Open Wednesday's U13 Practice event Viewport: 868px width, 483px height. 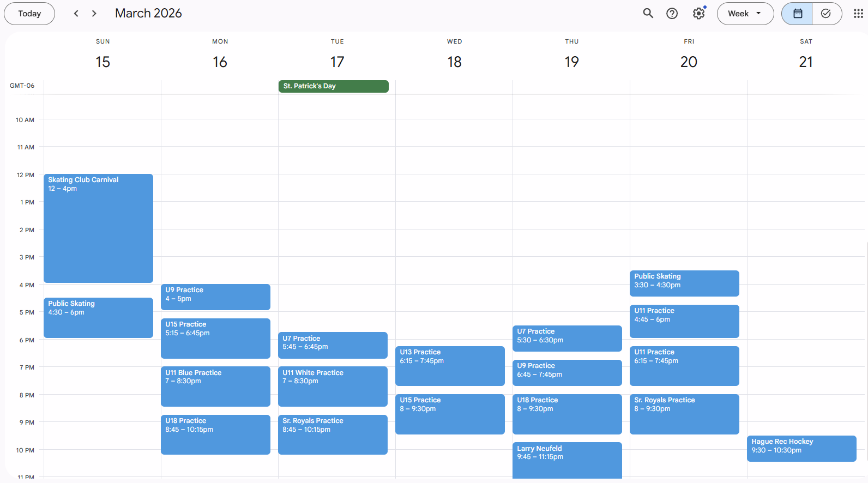pyautogui.click(x=450, y=366)
